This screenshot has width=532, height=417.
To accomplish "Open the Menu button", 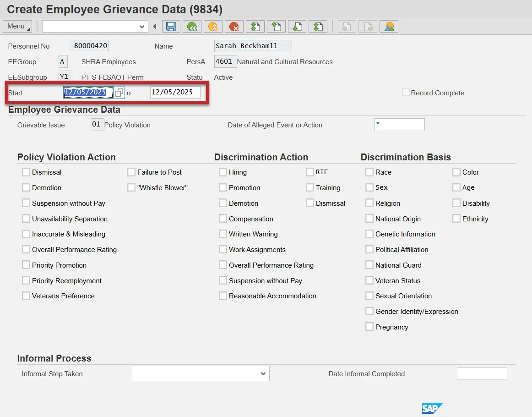I will 17,27.
